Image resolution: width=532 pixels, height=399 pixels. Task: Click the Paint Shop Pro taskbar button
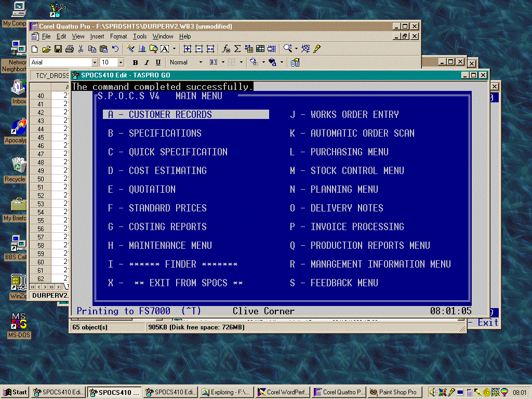point(394,392)
